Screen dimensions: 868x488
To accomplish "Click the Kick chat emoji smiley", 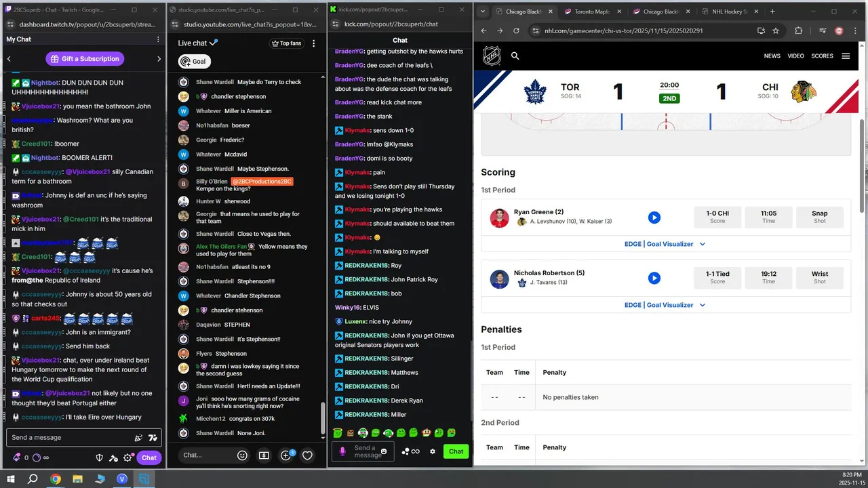I will pos(384,451).
